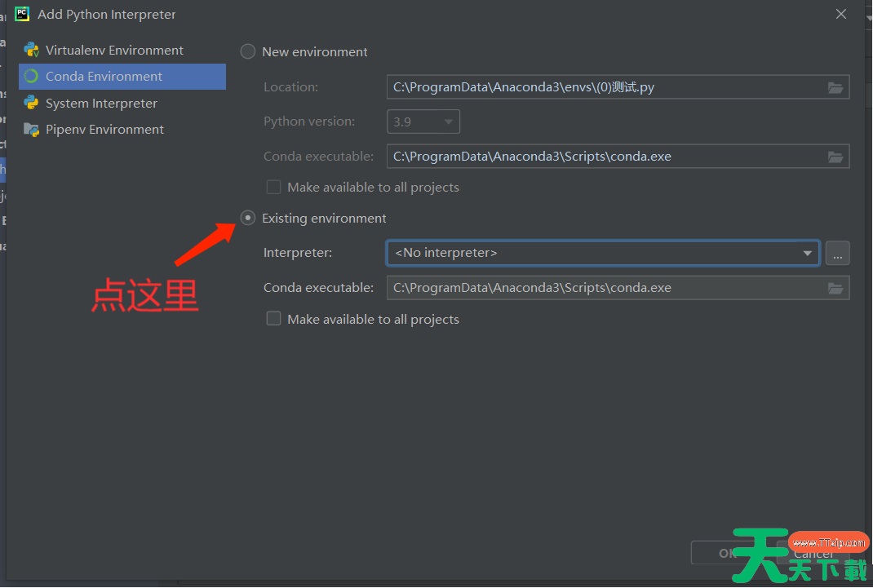Click the Conda executable field under Existing environment

618,288
